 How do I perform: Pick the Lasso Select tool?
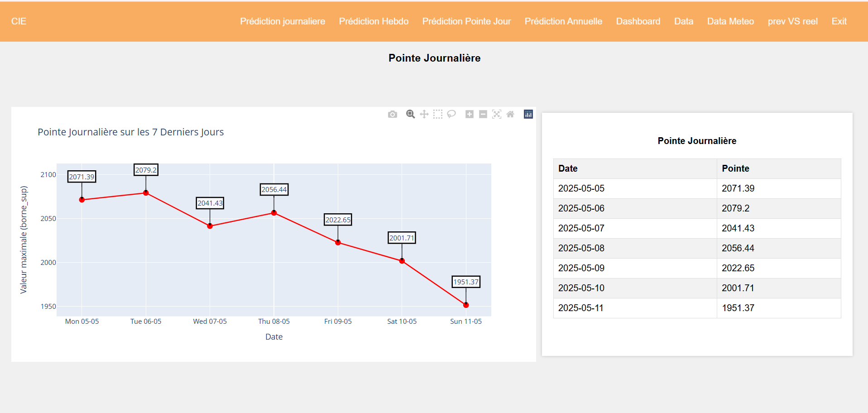click(x=451, y=114)
